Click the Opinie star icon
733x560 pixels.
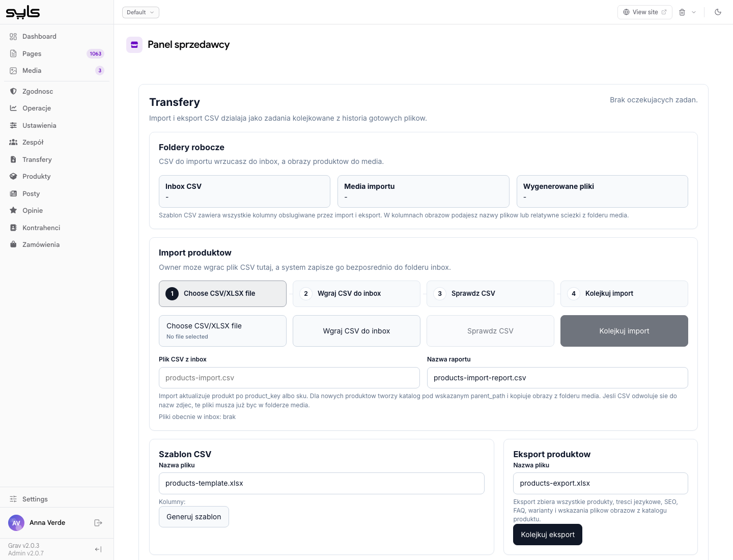13,211
